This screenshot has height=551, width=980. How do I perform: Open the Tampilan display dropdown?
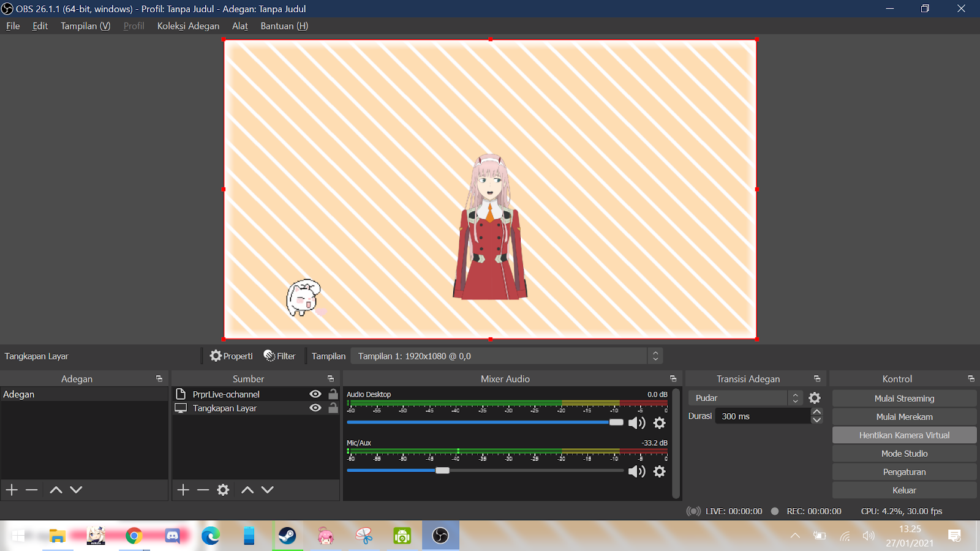tap(507, 356)
